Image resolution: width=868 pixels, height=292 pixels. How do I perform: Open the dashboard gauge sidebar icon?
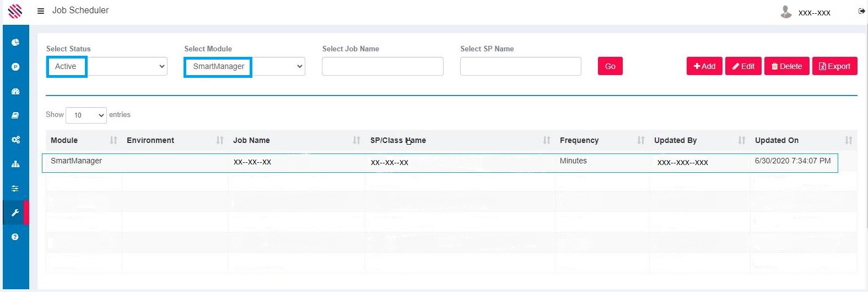click(15, 91)
